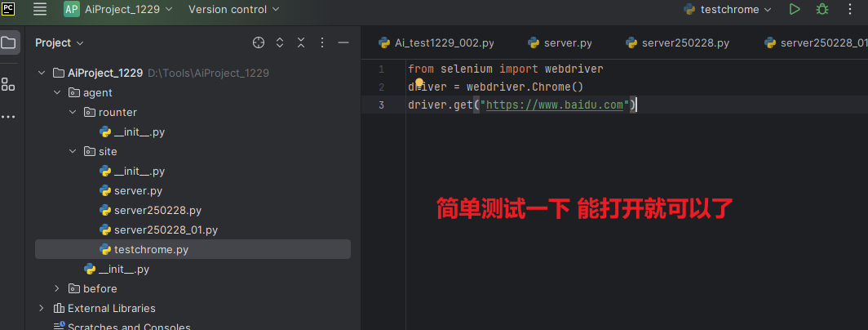Run testchrome with the green play button
Viewport: 868px width, 330px height.
tap(795, 10)
